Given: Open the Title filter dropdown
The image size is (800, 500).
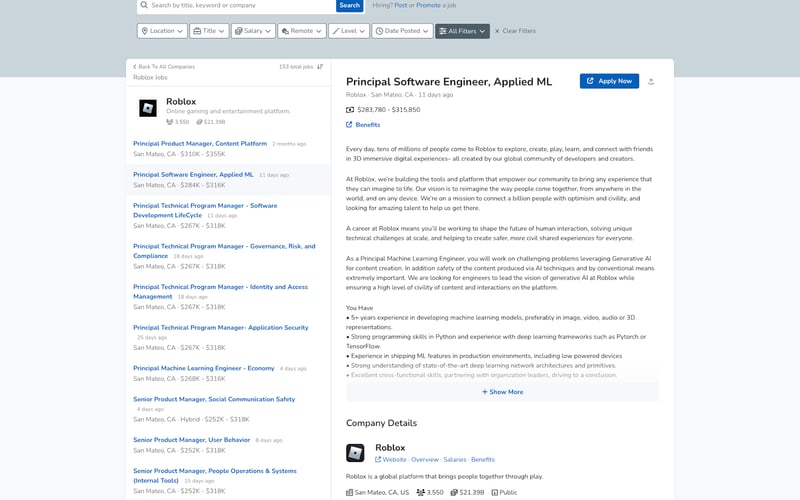Looking at the screenshot, I should pyautogui.click(x=209, y=31).
